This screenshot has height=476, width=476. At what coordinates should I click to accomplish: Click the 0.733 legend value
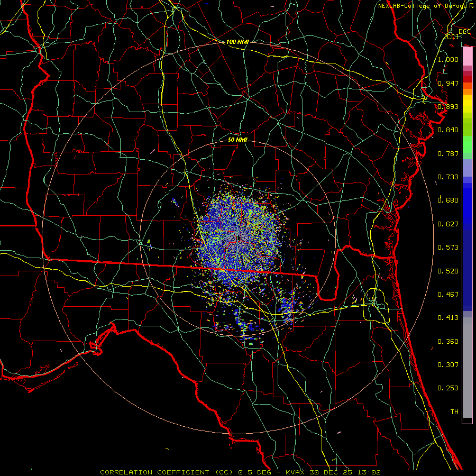coord(448,177)
